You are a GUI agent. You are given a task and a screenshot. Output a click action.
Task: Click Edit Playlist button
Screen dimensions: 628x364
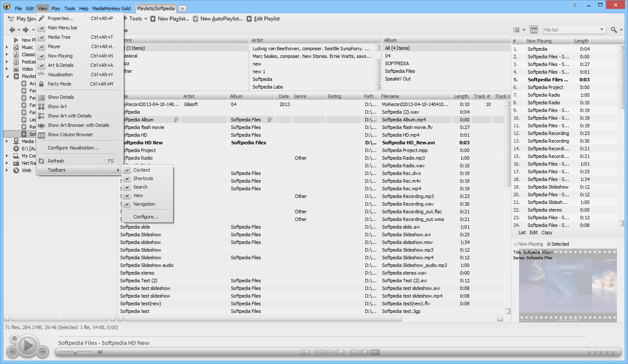tap(263, 19)
